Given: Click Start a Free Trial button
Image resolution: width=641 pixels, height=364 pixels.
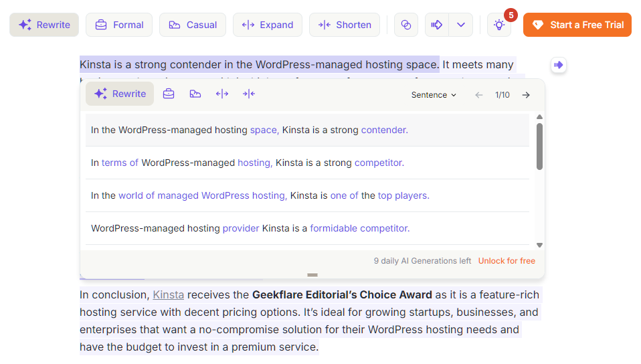Looking at the screenshot, I should point(577,25).
